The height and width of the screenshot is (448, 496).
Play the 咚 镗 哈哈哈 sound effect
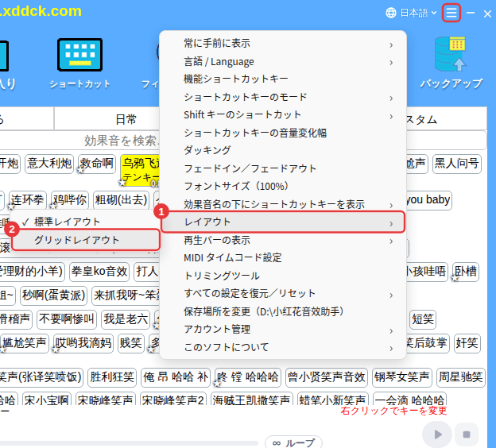(248, 377)
